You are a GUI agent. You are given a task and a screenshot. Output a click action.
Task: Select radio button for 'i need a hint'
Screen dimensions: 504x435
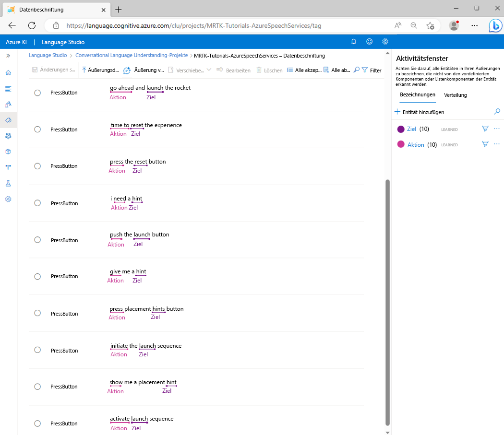point(37,203)
